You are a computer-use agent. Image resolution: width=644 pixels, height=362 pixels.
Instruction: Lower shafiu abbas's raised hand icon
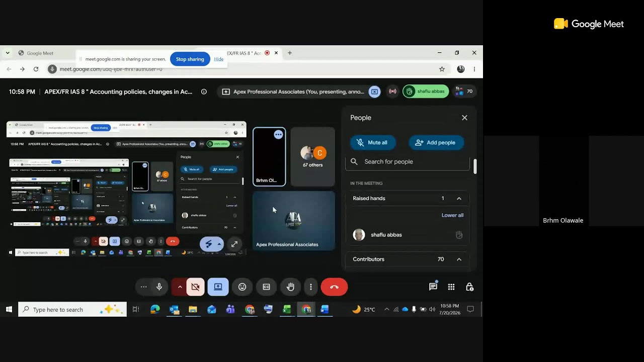pos(459,235)
